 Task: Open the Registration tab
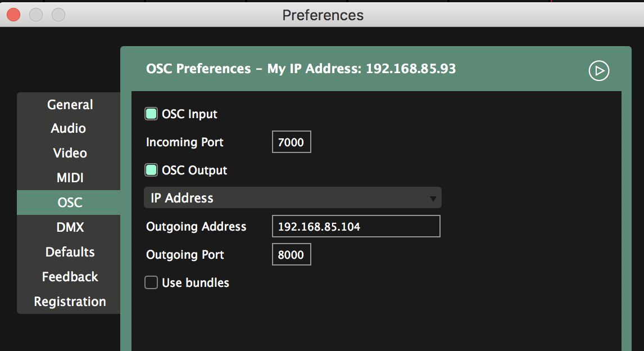[x=70, y=301]
